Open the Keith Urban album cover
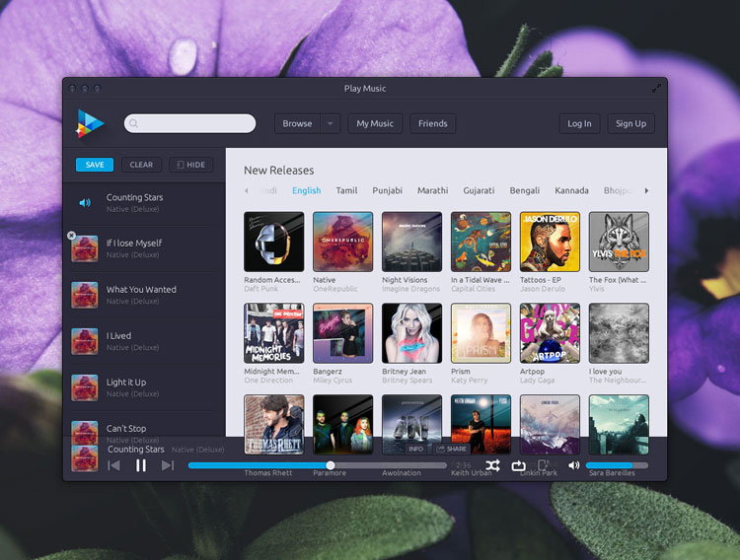This screenshot has height=560, width=740. pyautogui.click(x=481, y=424)
